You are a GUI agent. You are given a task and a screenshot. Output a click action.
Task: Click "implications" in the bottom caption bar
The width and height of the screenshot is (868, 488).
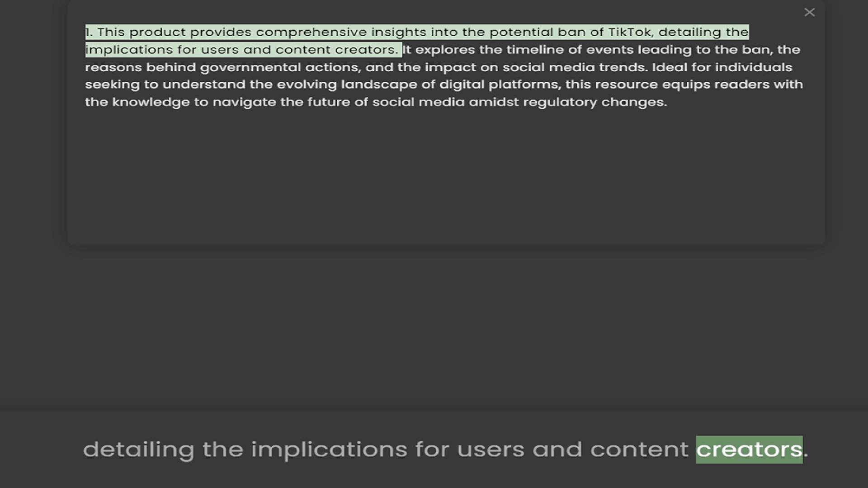329,450
